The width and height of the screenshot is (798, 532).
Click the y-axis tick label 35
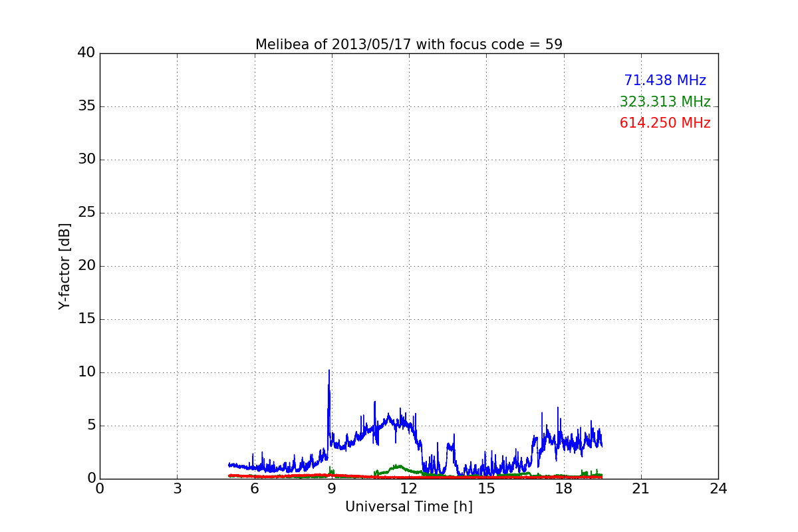click(86, 106)
